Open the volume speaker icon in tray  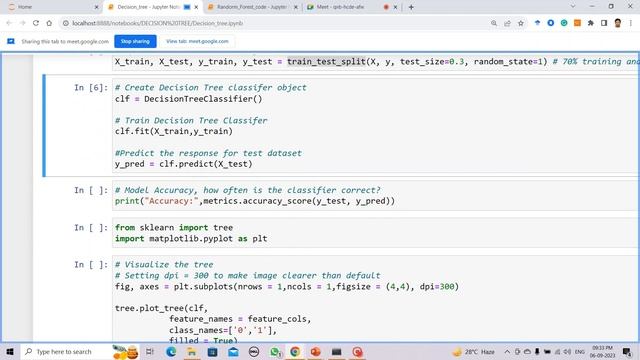point(567,351)
